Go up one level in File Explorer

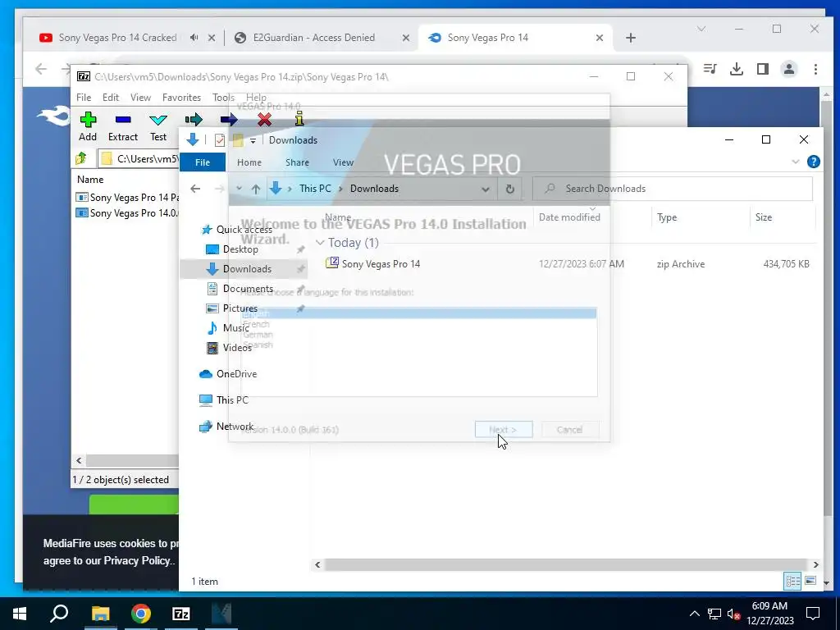click(256, 189)
